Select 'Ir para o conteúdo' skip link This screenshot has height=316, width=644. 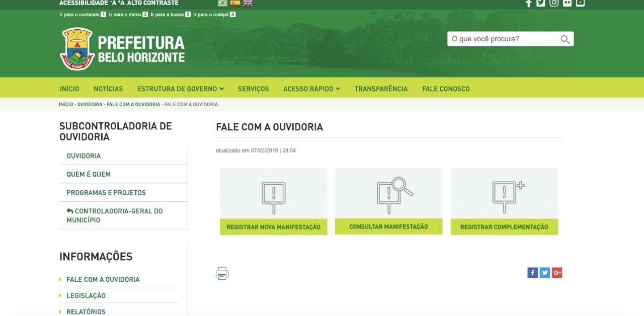coord(83,15)
